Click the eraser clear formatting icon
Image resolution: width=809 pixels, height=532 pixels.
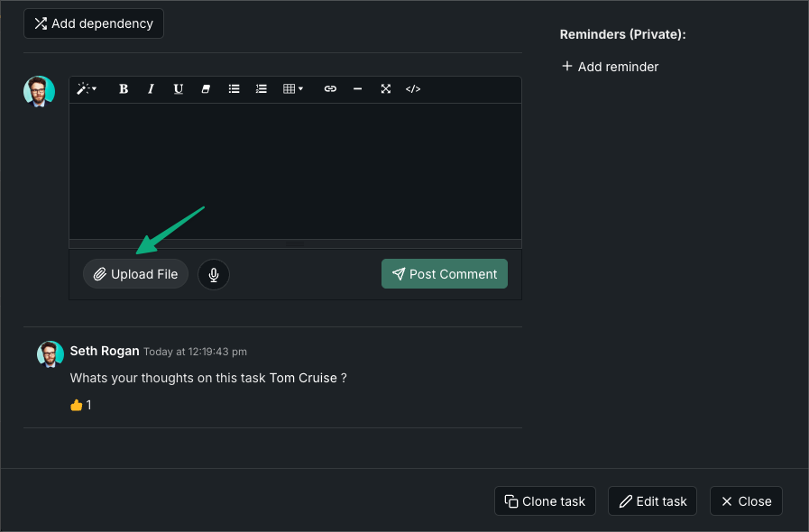click(206, 89)
